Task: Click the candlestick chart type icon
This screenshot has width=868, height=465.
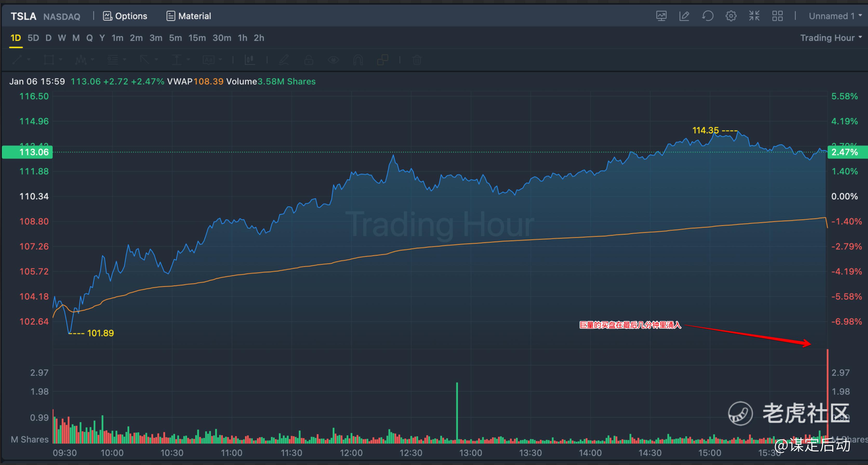Action: pyautogui.click(x=250, y=60)
